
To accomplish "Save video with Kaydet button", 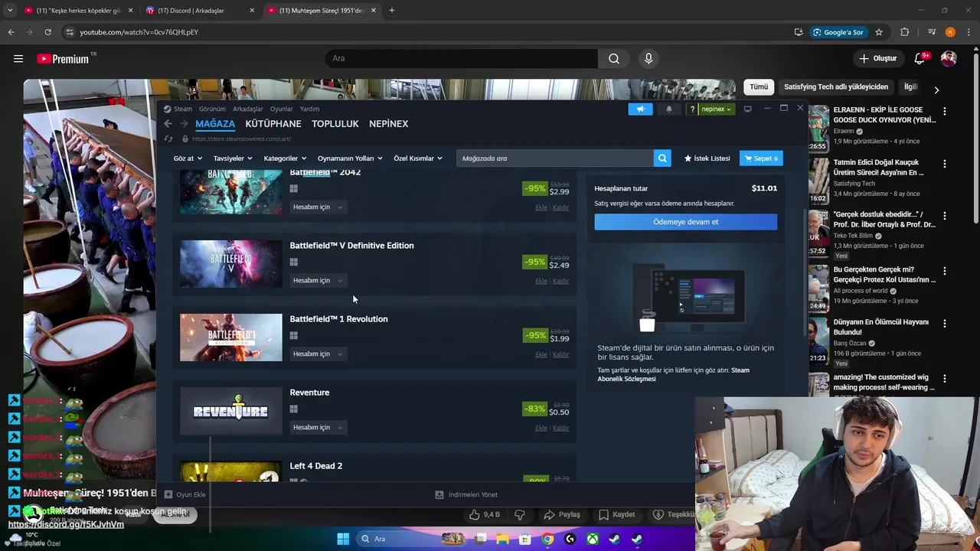I will (x=617, y=514).
